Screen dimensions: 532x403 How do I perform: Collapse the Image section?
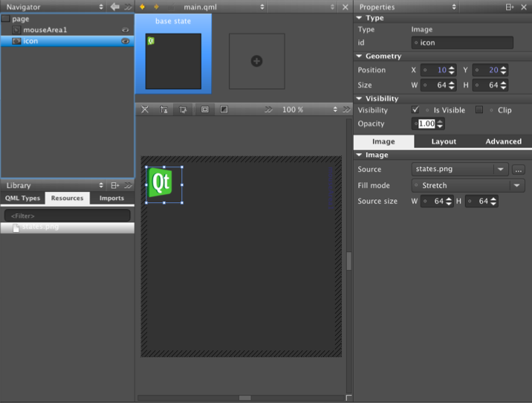coord(359,155)
